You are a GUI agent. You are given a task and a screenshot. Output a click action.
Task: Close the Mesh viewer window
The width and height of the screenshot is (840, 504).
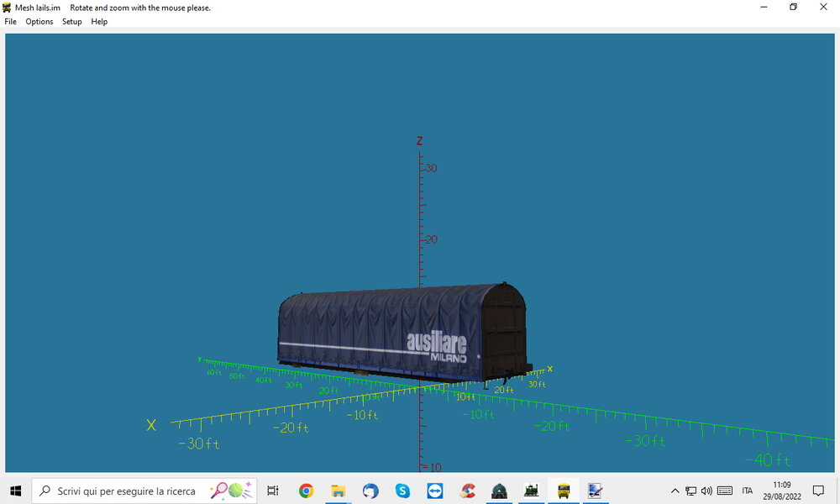coord(823,7)
